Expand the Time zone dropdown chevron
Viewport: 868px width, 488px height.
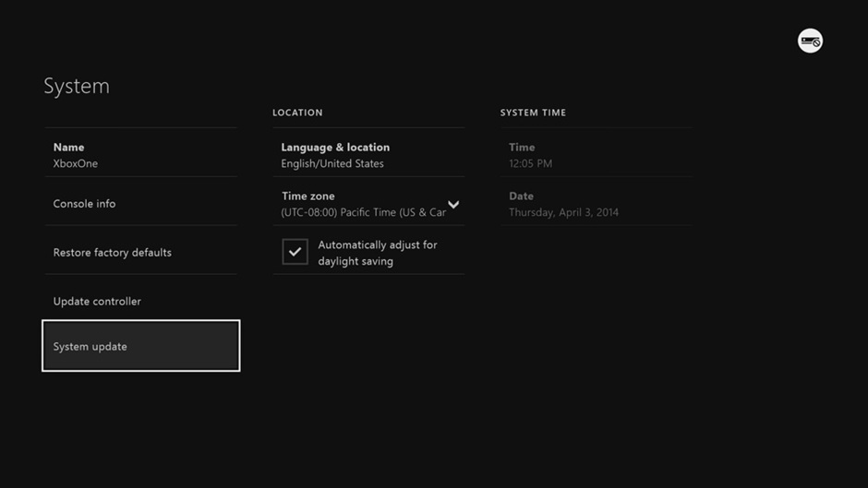coord(453,204)
